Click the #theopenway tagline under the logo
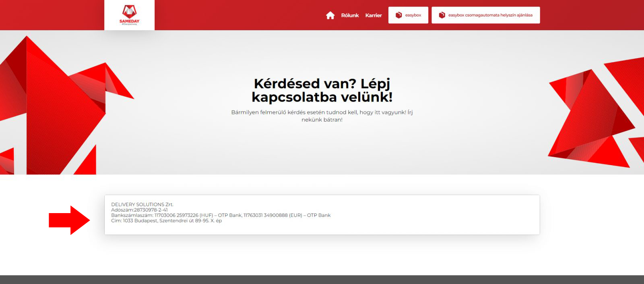This screenshot has height=284, width=644. tap(129, 24)
